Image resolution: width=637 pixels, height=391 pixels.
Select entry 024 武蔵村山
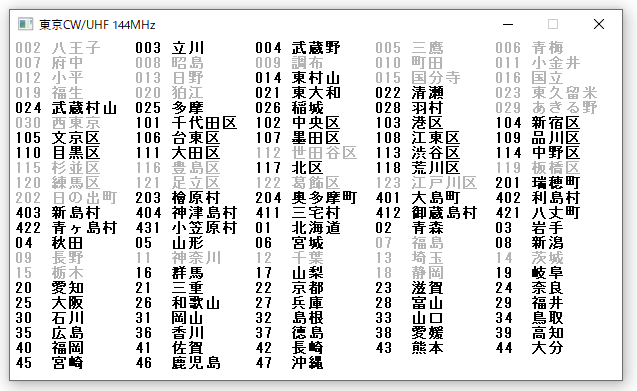pos(66,108)
